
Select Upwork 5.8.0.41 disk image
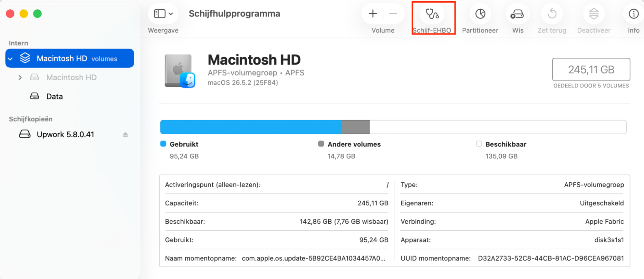[x=65, y=134]
